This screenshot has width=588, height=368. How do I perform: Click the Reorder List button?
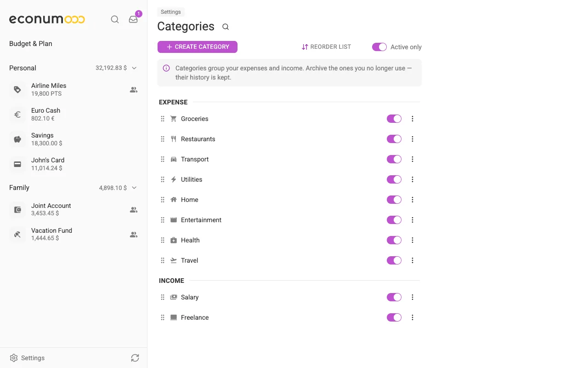pos(326,47)
